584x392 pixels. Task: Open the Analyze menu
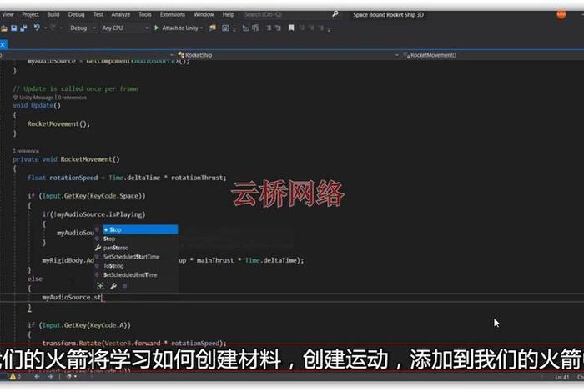[x=121, y=14]
